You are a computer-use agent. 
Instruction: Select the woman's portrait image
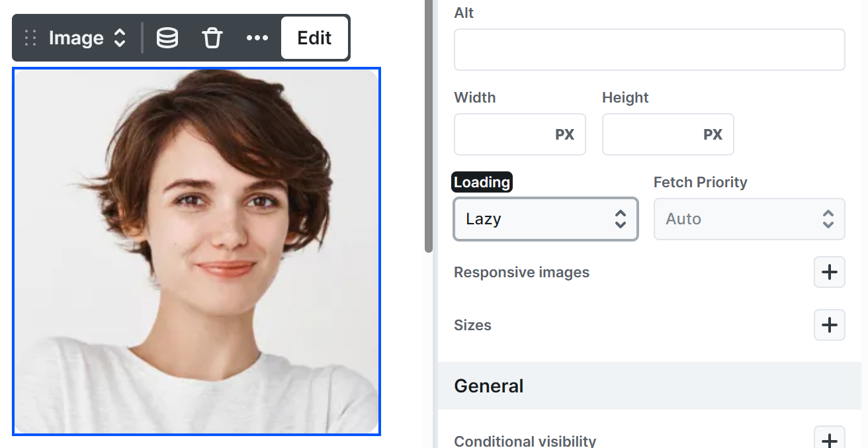tap(196, 251)
